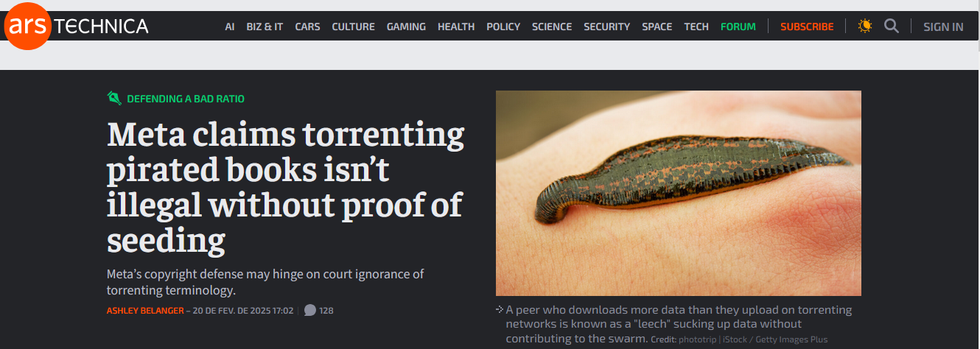Click the caption arrow icon under the photo
Viewport: 980px width, 349px height.
coord(500,309)
